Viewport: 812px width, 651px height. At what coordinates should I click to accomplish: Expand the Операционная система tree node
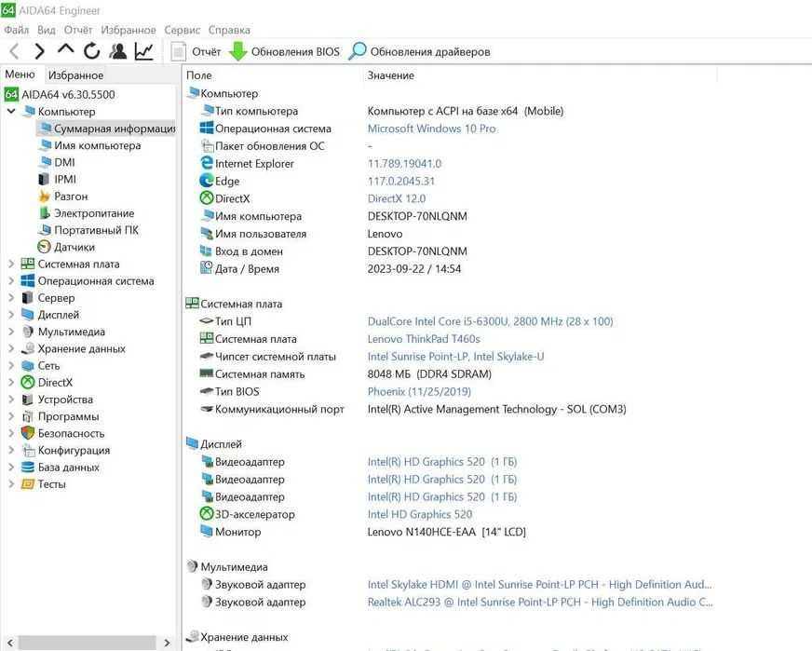pyautogui.click(x=11, y=281)
